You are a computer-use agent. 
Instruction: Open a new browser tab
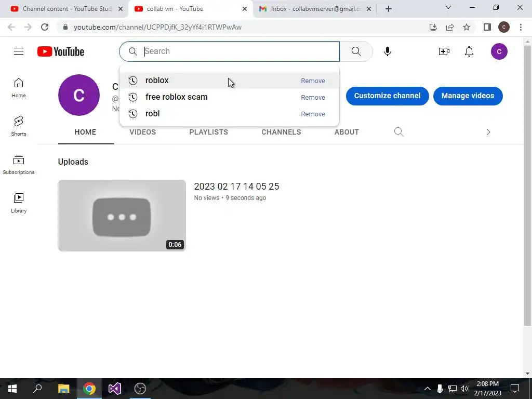click(x=389, y=9)
